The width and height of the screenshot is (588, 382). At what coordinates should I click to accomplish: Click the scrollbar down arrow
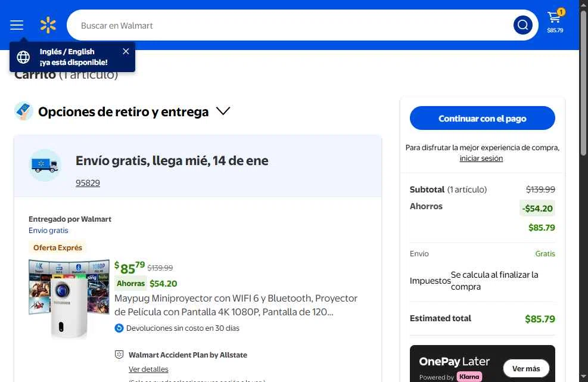click(x=583, y=376)
